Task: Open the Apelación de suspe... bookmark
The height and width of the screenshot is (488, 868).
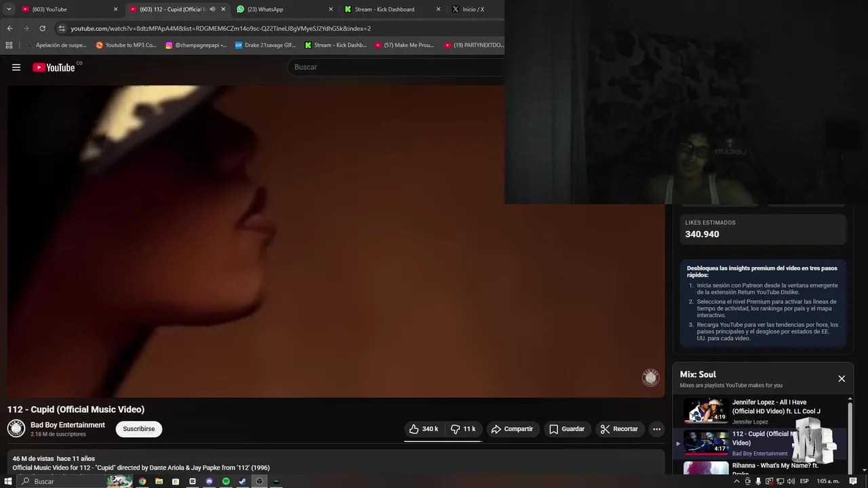Action: pos(56,45)
